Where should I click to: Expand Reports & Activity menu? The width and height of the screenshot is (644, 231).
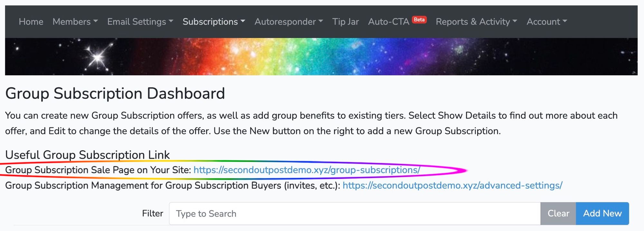point(476,22)
